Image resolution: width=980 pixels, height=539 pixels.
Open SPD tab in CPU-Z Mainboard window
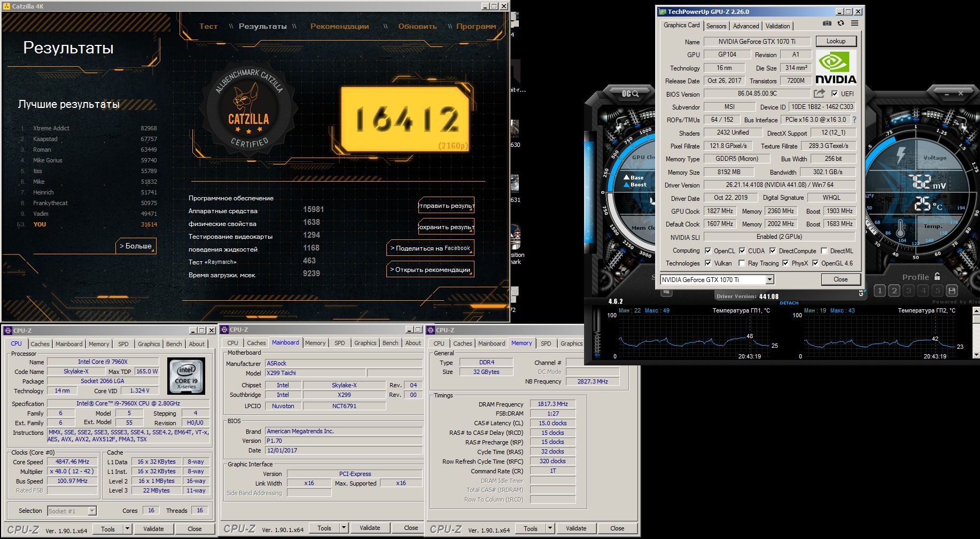pos(339,343)
